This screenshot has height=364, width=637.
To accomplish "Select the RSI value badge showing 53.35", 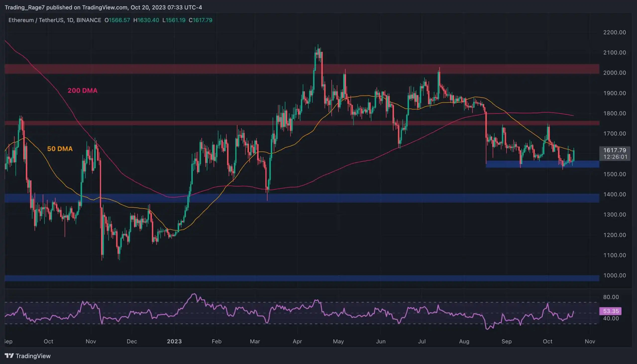I will [611, 311].
